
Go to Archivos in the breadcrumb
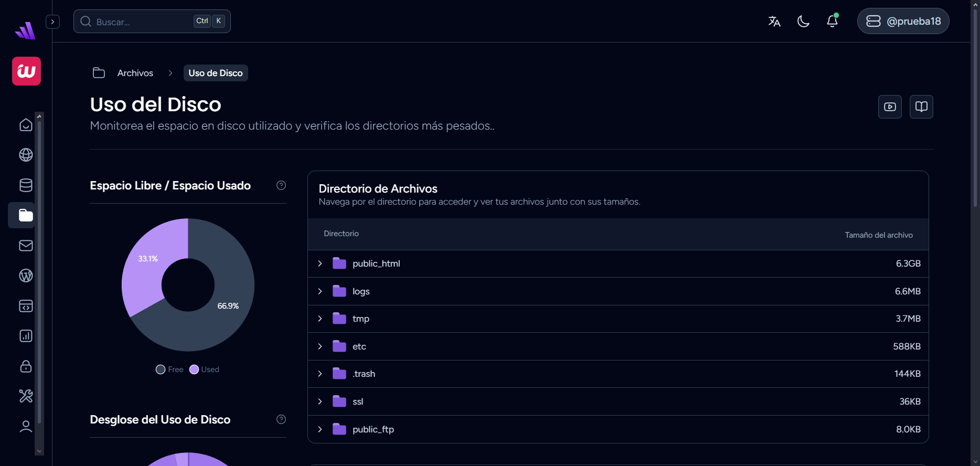click(x=135, y=73)
